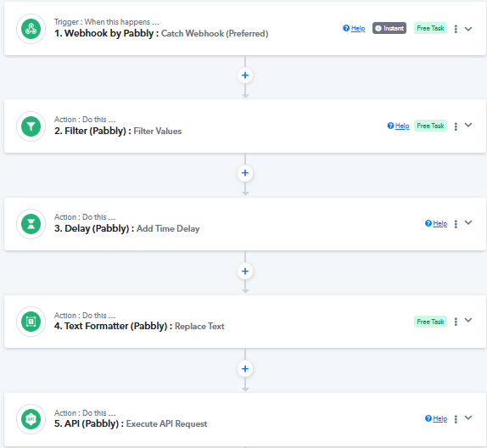Viewport: 487px width, 448px height.
Task: Expand the API (Pabbly) step chevron
Action: 468,417
